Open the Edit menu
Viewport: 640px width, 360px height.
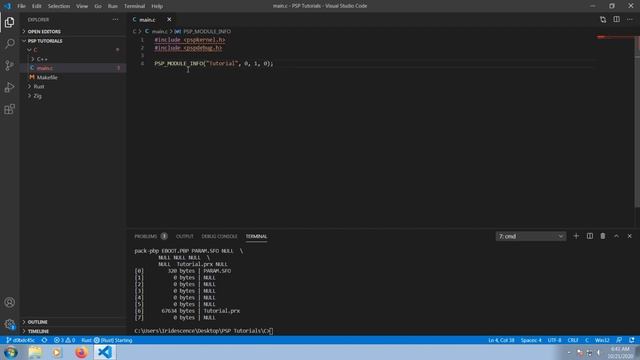click(37, 6)
